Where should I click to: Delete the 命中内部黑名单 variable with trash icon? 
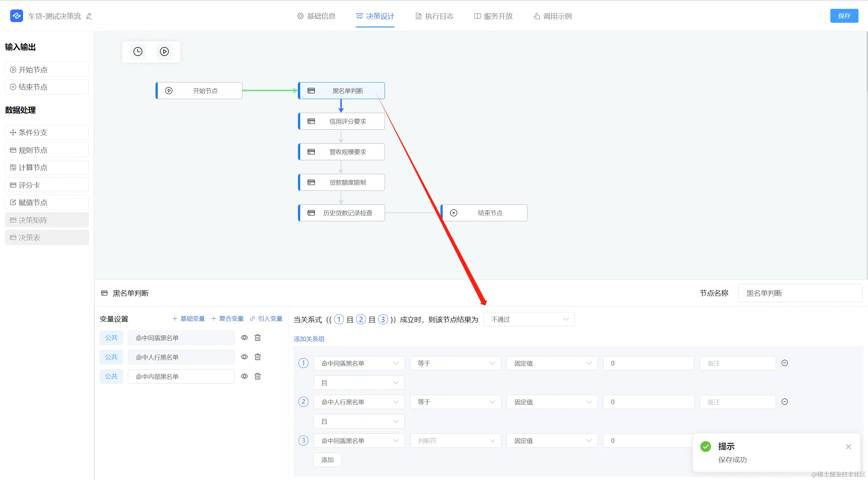coord(257,376)
